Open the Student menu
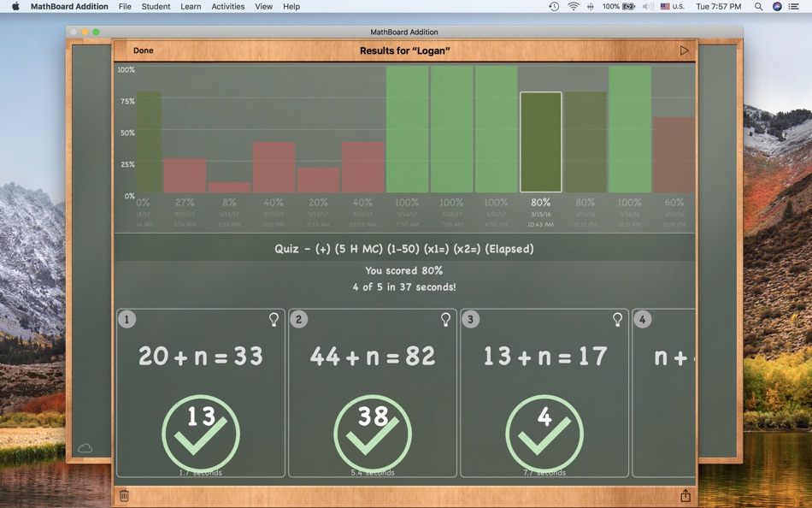 point(156,6)
